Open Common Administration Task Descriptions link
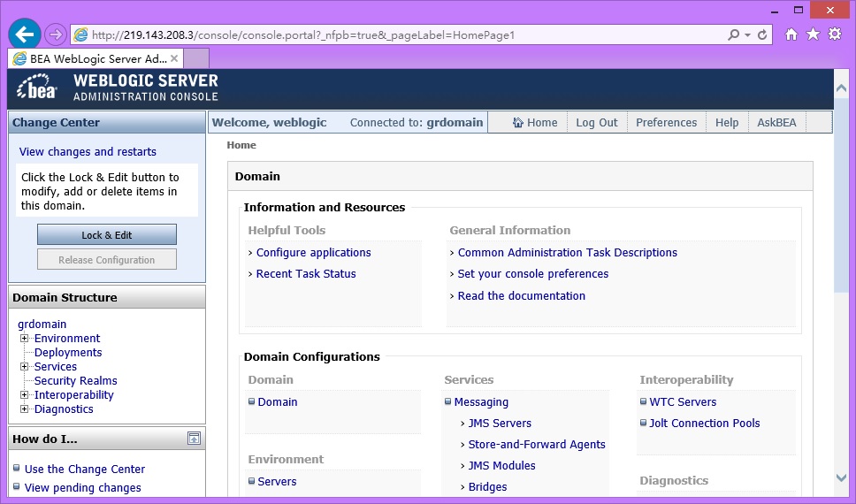 pos(567,253)
